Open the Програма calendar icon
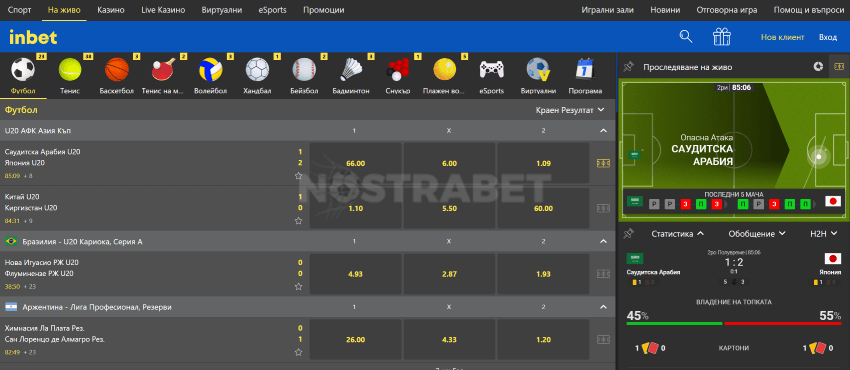This screenshot has width=850, height=370. (585, 69)
